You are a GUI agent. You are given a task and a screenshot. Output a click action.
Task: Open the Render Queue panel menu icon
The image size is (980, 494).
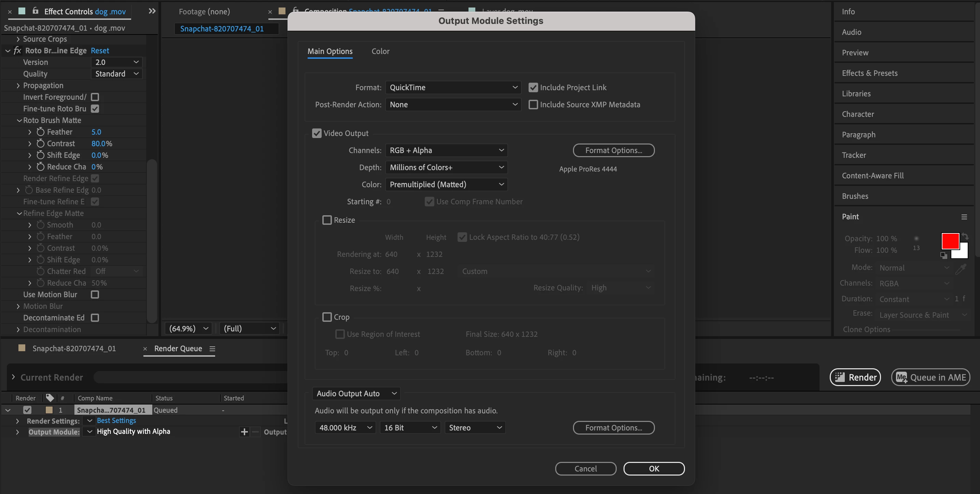(212, 348)
